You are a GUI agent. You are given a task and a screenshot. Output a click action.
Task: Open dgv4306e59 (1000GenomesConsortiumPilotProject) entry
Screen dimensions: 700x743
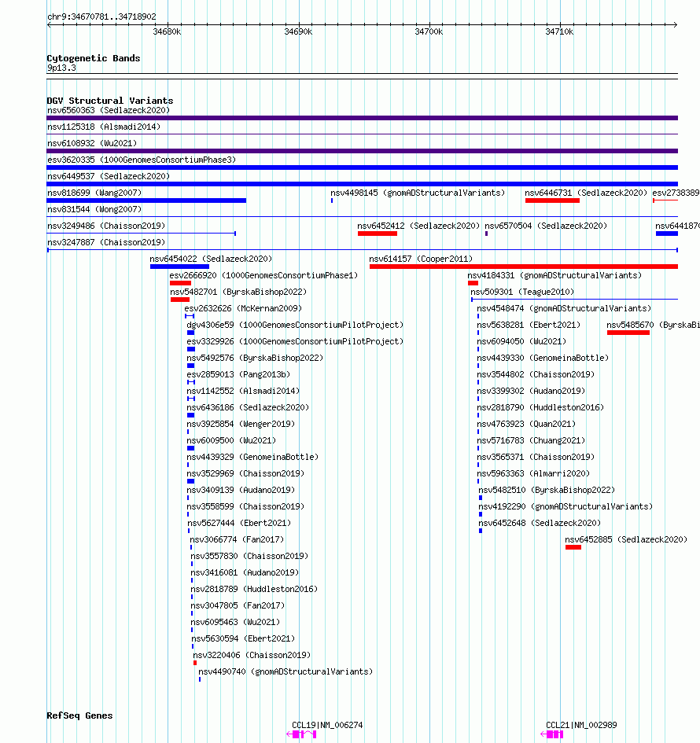click(295, 325)
